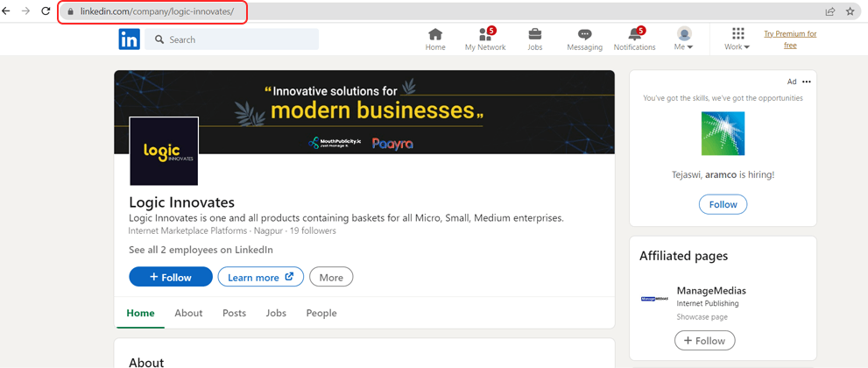This screenshot has width=868, height=368.
Task: Click the LinkedIn search field
Action: pos(232,39)
